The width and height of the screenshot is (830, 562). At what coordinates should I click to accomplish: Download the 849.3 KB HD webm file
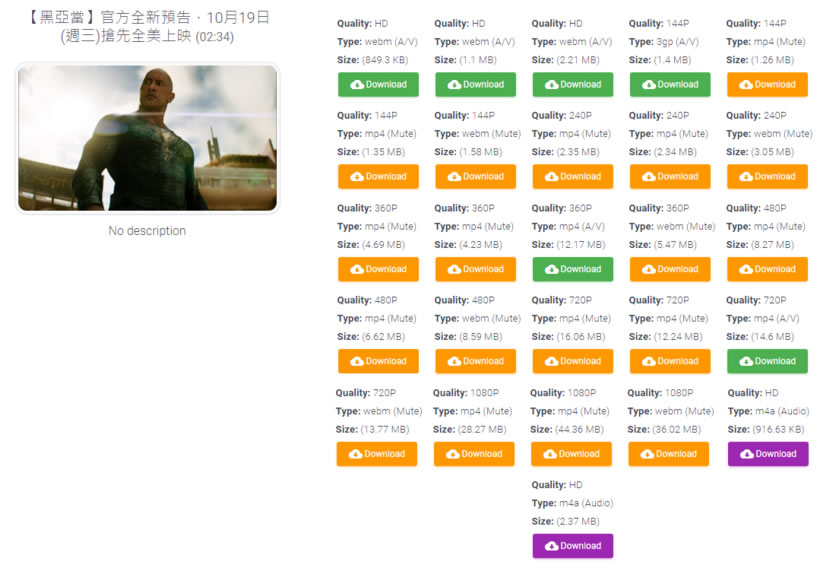coord(378,85)
